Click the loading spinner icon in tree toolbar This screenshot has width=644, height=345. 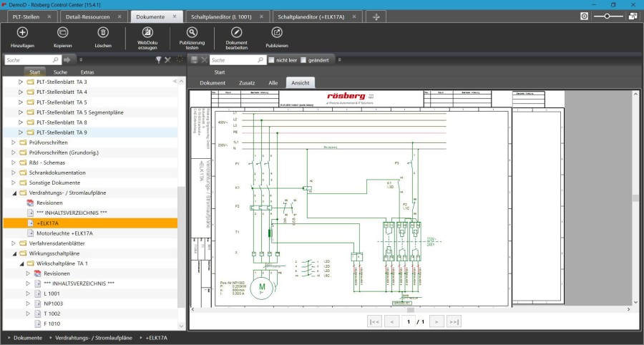pos(180,59)
